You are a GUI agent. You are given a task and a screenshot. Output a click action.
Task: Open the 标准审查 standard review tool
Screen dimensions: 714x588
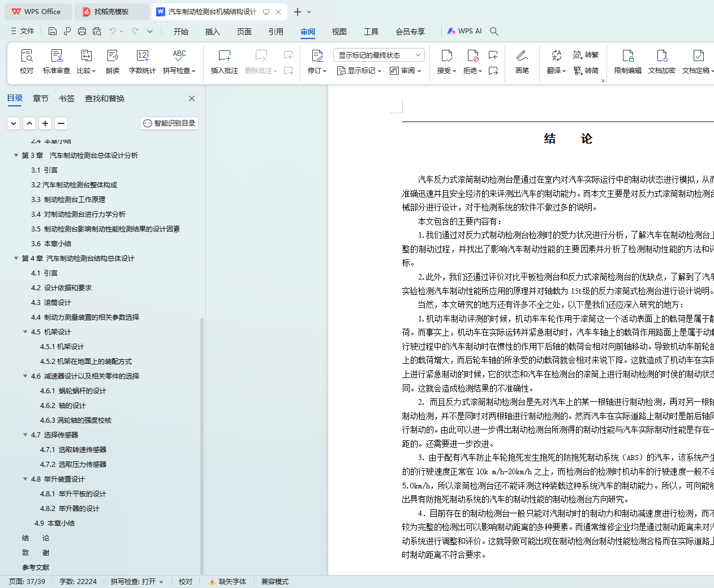coord(57,62)
